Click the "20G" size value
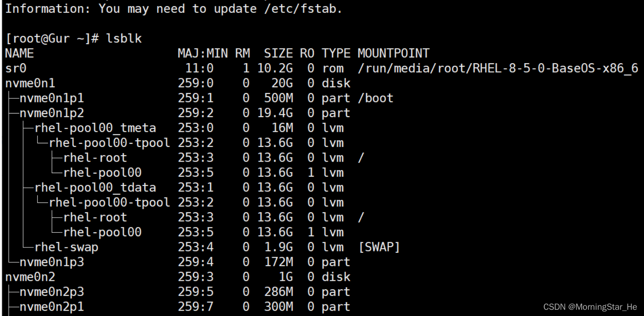 (x=282, y=84)
